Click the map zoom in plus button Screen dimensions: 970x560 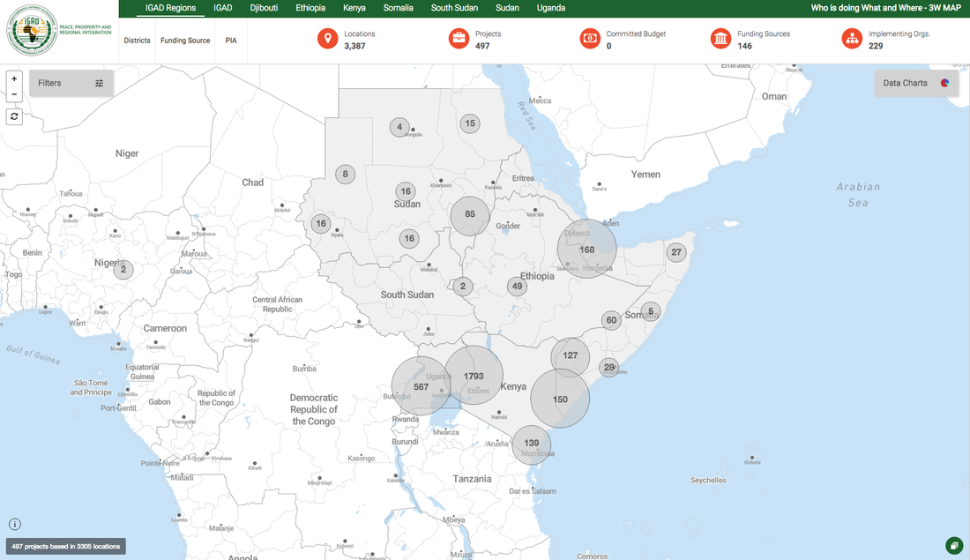coord(14,78)
